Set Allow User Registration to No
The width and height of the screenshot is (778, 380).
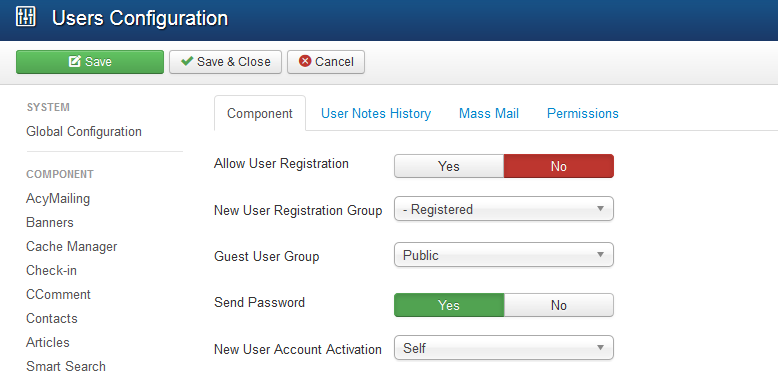pos(559,166)
